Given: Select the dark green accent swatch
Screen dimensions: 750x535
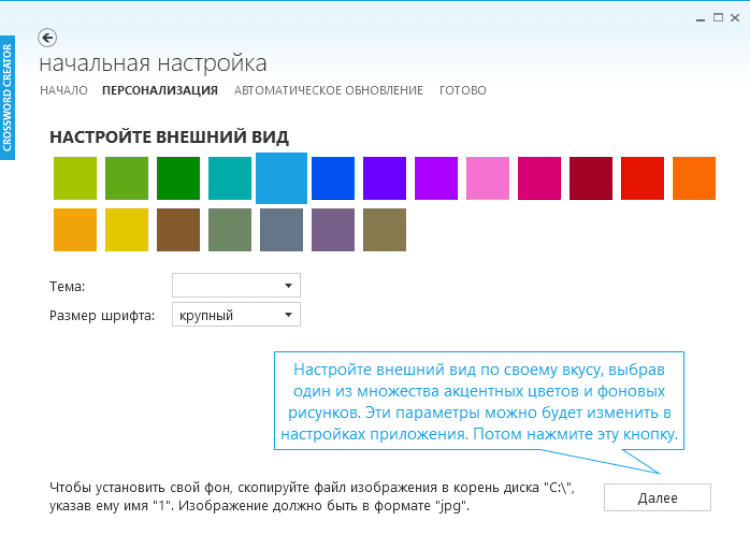Looking at the screenshot, I should (178, 178).
